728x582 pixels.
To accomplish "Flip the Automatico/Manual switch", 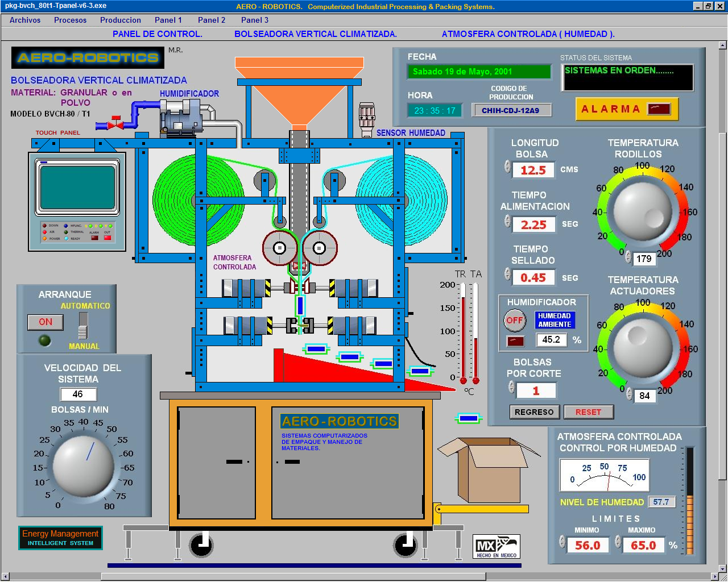I will click(x=83, y=326).
